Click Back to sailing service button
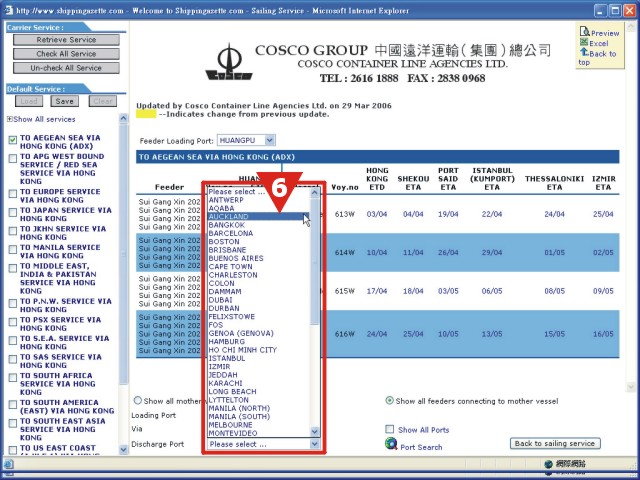 coord(555,443)
